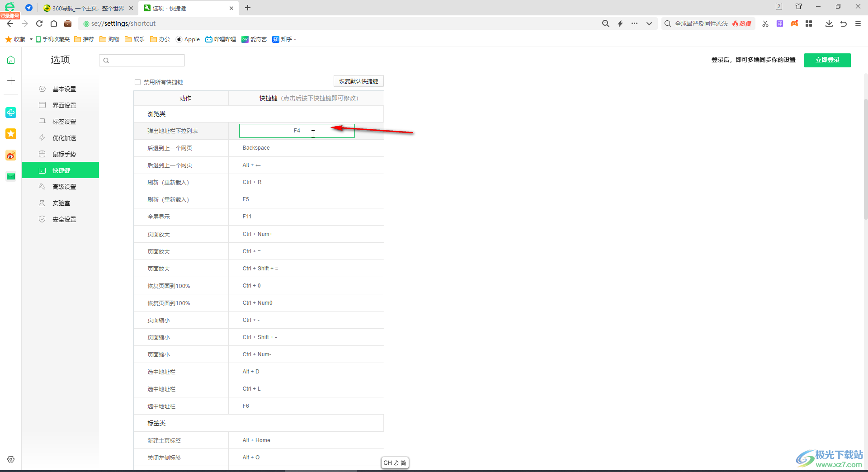Open the briefcase icon beside the address bar
The image size is (868, 472).
(x=68, y=24)
